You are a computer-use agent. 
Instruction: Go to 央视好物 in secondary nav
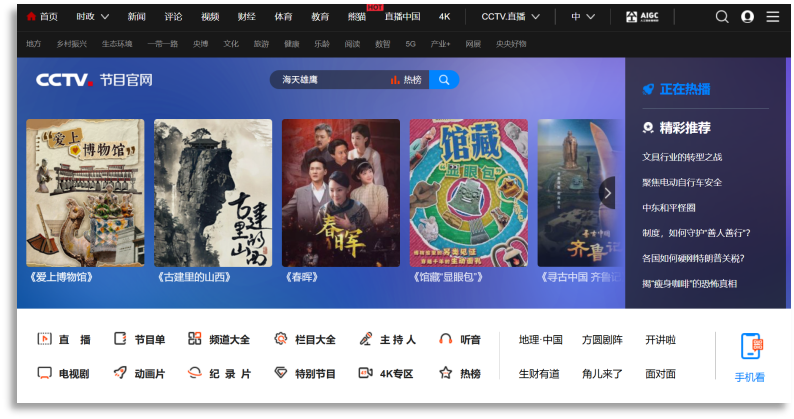pos(511,44)
